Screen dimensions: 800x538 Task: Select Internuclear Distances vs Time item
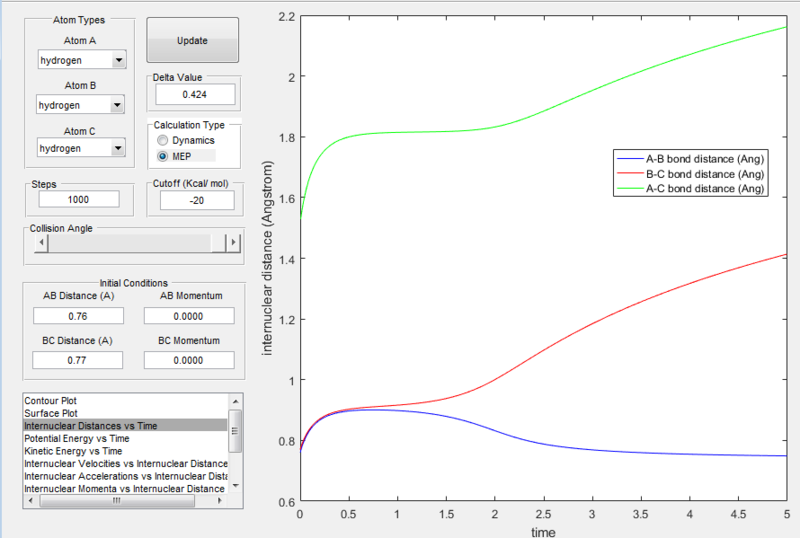125,425
